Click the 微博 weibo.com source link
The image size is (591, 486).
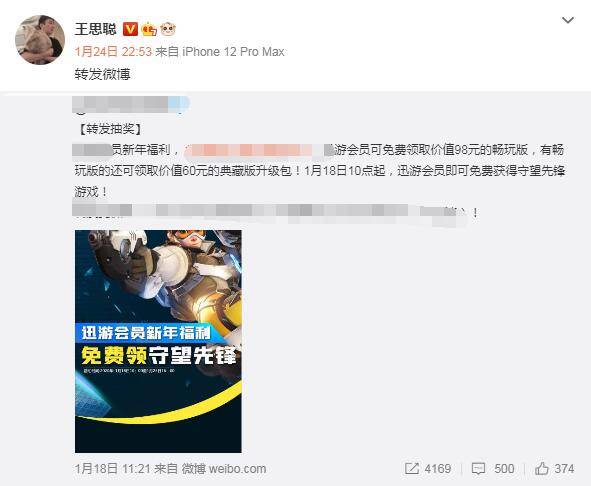224,469
